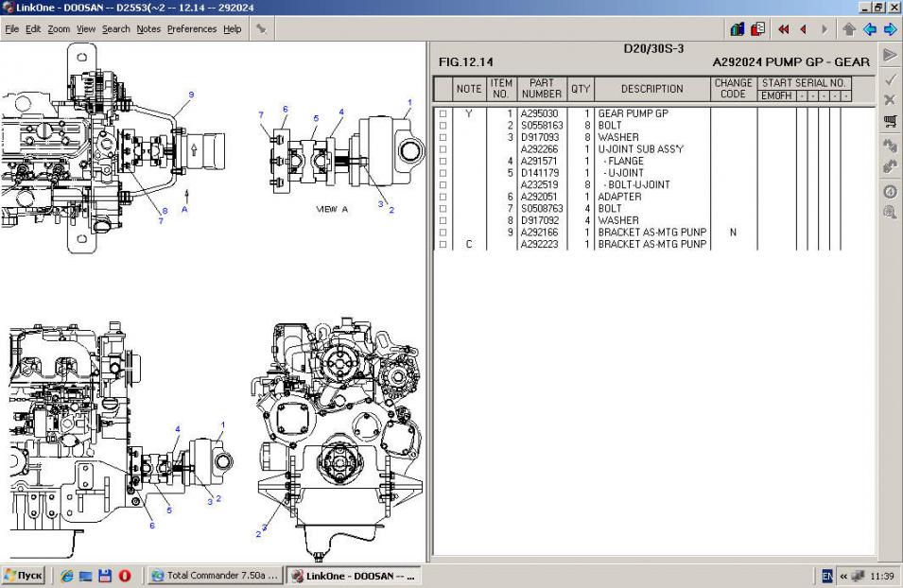Click the network tray icon near clock
This screenshot has height=588, width=903.
click(x=858, y=576)
